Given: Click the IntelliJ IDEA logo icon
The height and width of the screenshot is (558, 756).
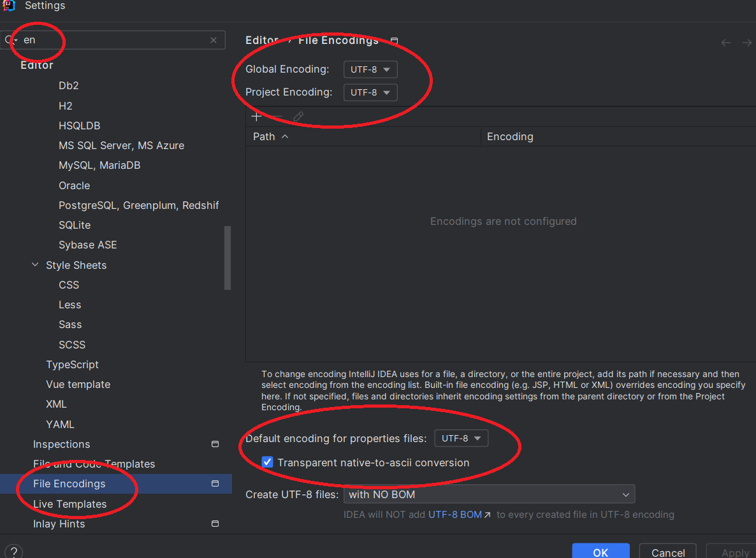Looking at the screenshot, I should tap(9, 5).
